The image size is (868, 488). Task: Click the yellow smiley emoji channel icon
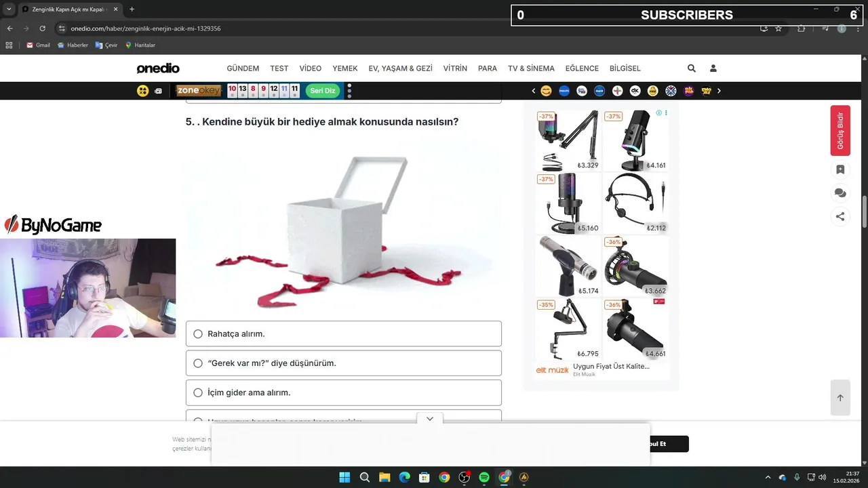(x=547, y=91)
